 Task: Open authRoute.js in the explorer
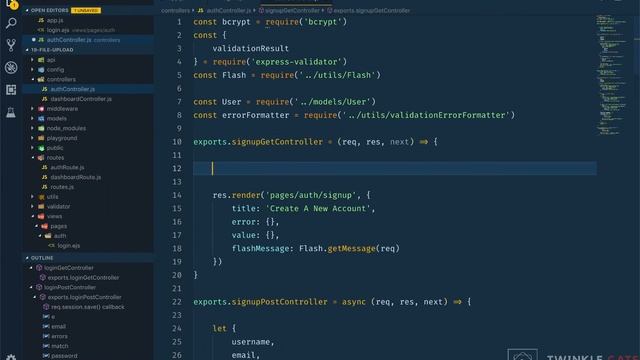[67, 167]
